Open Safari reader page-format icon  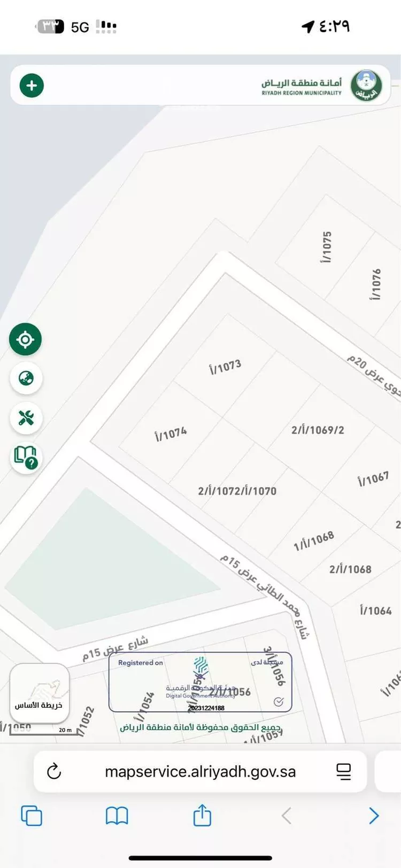(x=343, y=771)
